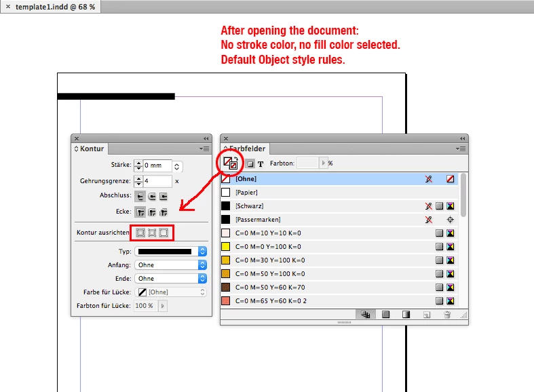Select [Passermarken] swatch
The height and width of the screenshot is (392, 534).
point(339,220)
